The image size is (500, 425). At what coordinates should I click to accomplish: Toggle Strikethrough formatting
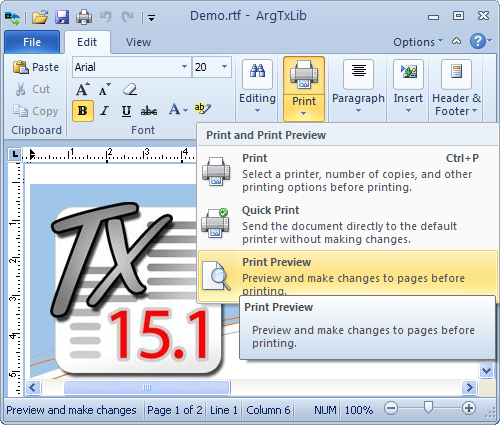pos(149,111)
